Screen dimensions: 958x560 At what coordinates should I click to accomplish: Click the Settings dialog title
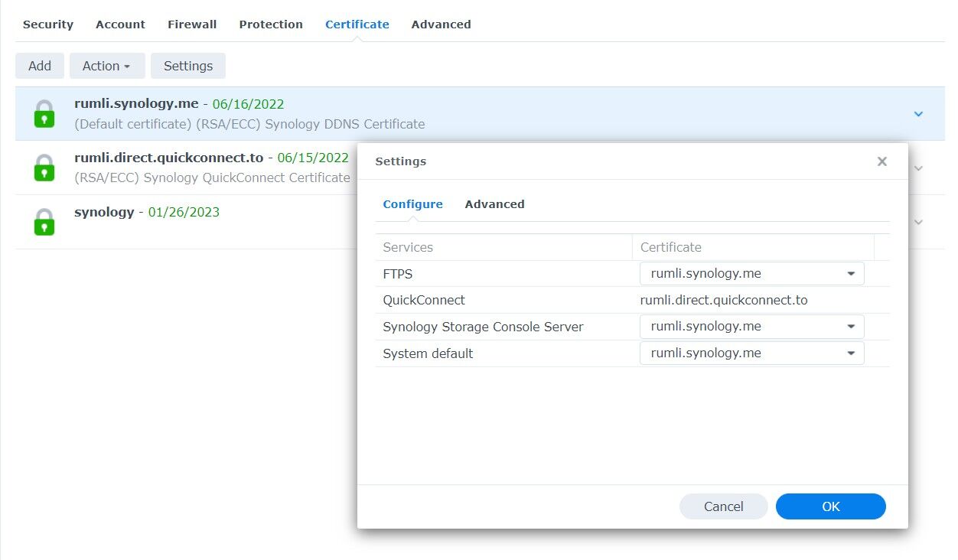401,161
